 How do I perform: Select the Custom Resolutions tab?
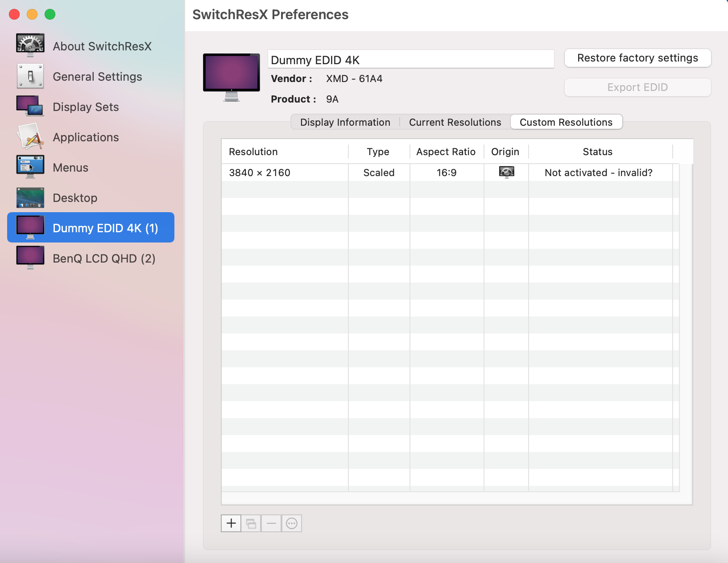tap(566, 122)
